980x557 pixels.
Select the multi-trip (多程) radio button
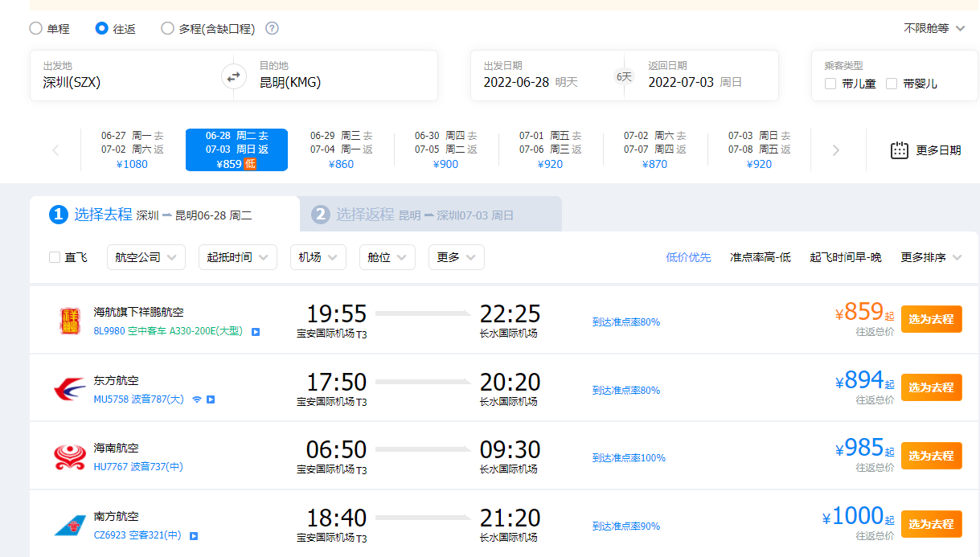tap(167, 28)
